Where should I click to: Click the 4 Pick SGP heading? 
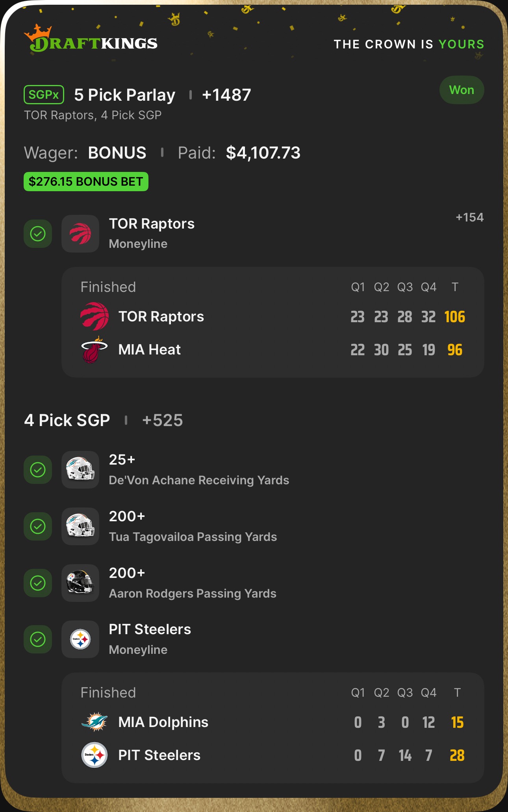point(67,420)
